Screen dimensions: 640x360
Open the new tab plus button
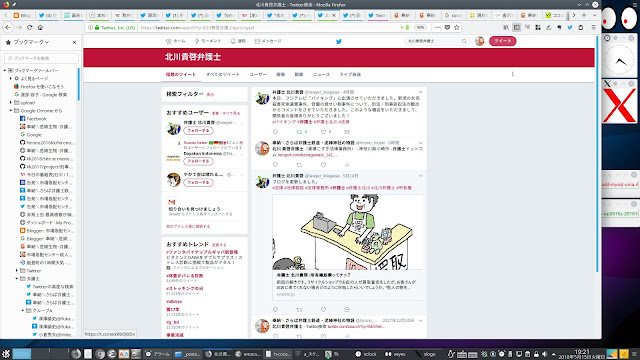tap(584, 15)
